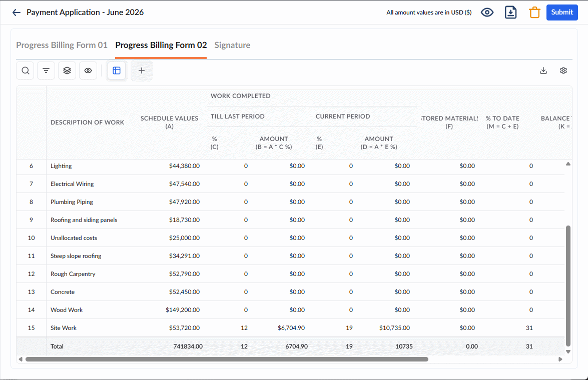Click the back arrow beside Payment Application
This screenshot has width=588, height=380.
[x=16, y=12]
